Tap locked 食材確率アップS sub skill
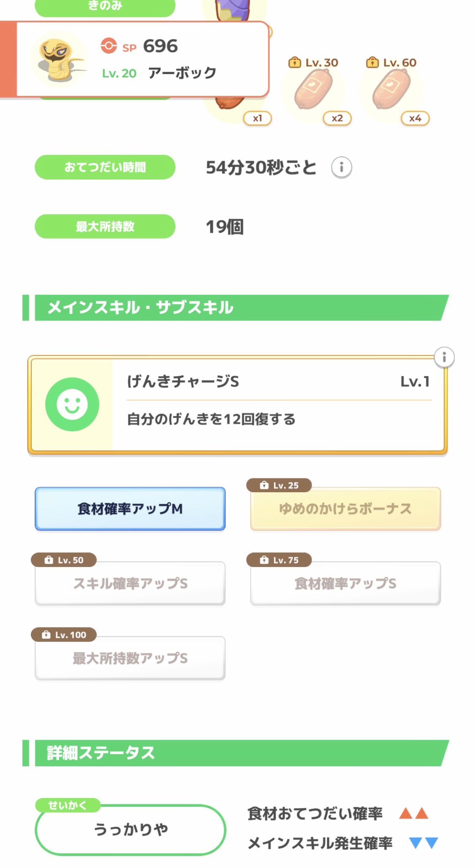Screen dimensions: 475x868 click(x=345, y=583)
